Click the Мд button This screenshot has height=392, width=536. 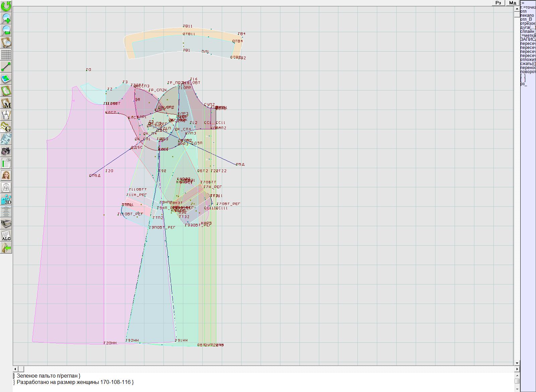pos(513,3)
